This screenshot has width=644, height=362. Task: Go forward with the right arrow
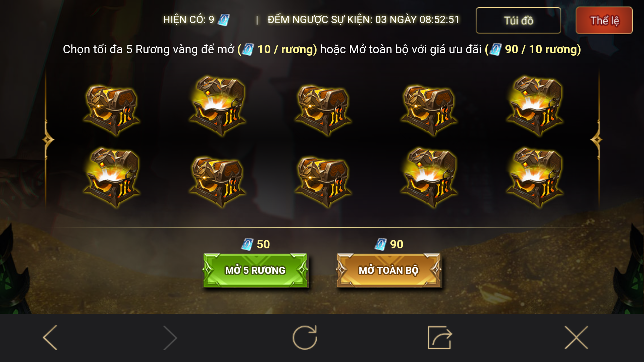pos(170,338)
